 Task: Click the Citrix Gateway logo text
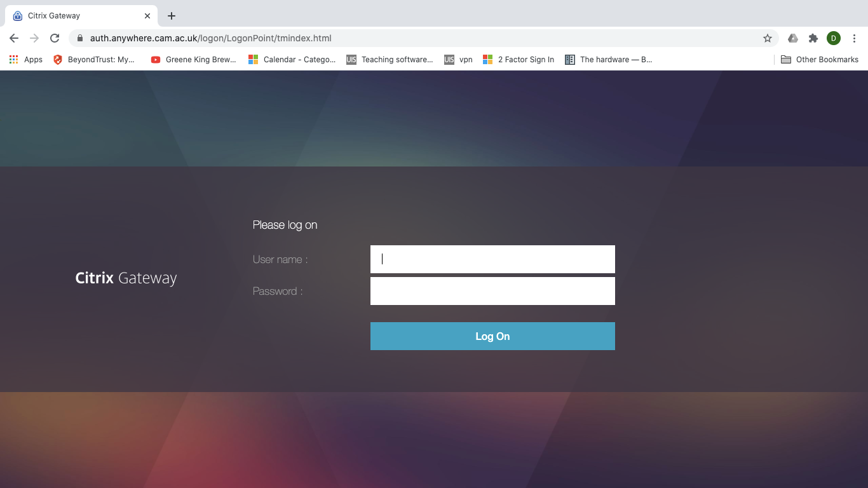tap(126, 278)
